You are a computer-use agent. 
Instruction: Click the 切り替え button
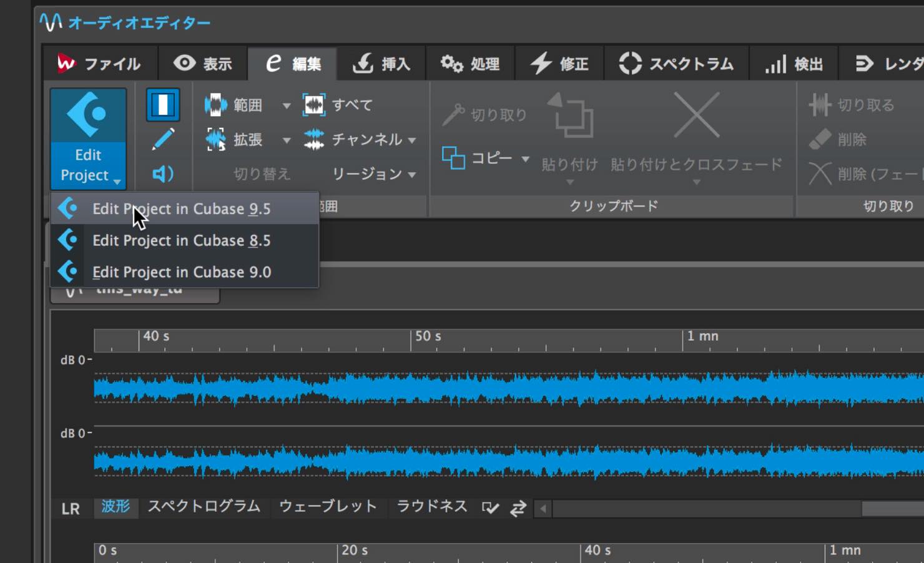pos(262,174)
